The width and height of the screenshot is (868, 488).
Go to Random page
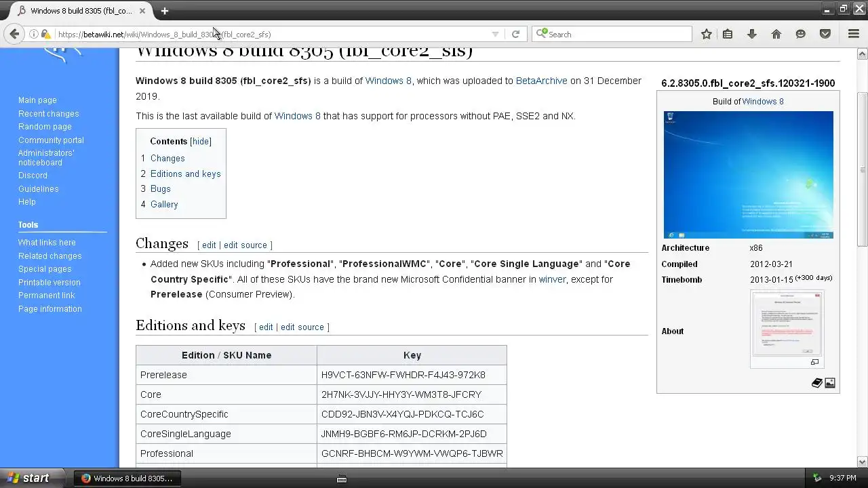(45, 127)
